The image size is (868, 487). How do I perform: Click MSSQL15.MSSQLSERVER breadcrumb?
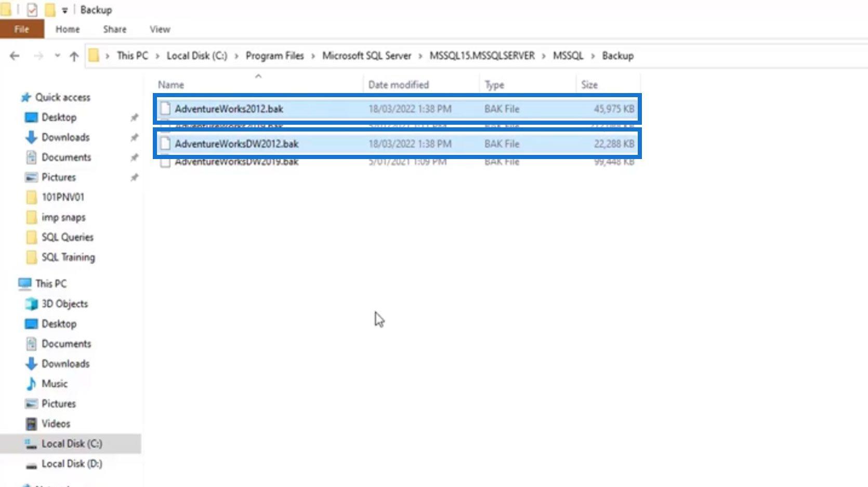(x=482, y=56)
